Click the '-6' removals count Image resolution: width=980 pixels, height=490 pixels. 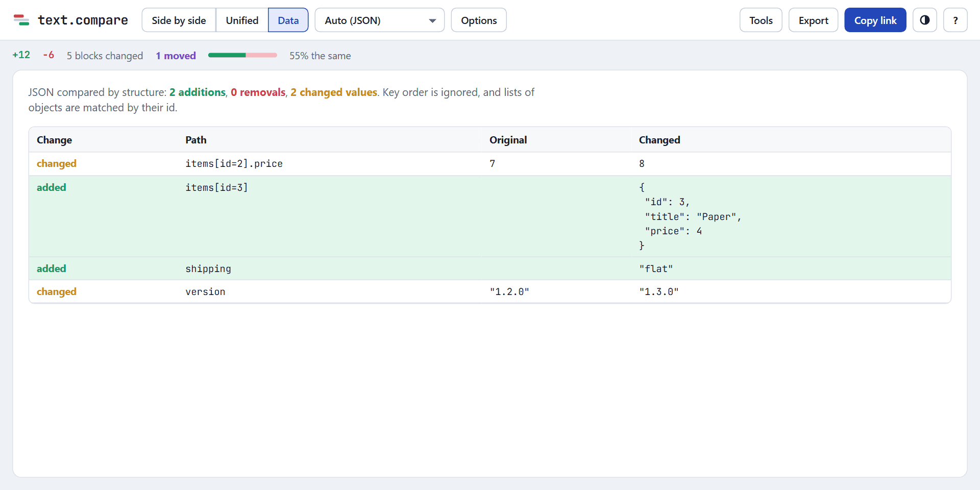tap(48, 55)
